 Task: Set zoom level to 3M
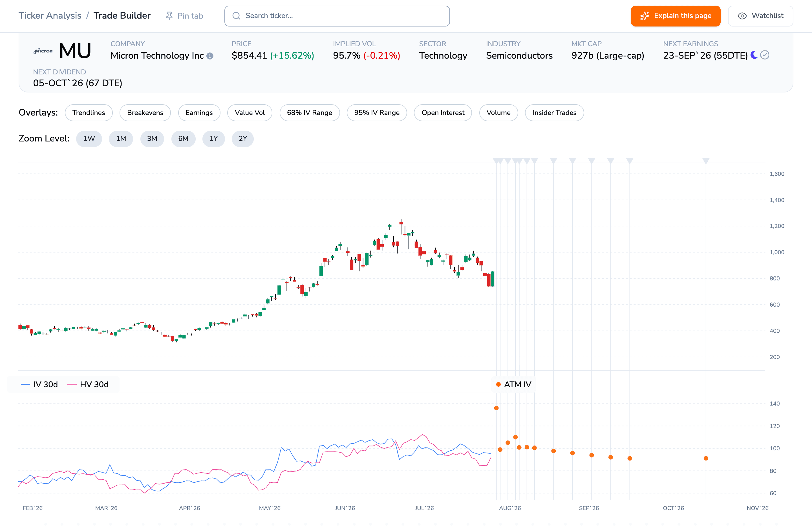point(152,138)
